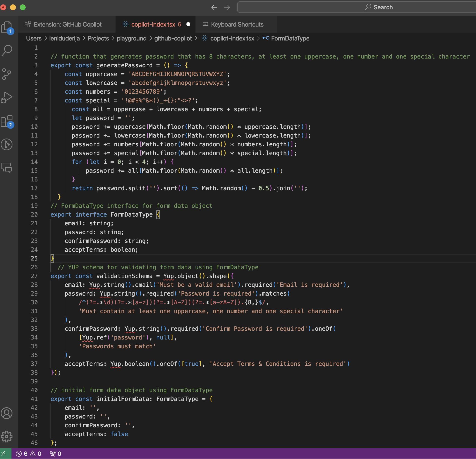Open the Accounts icon in the activity bar
Viewport: 476px width, 459px height.
[x=7, y=413]
